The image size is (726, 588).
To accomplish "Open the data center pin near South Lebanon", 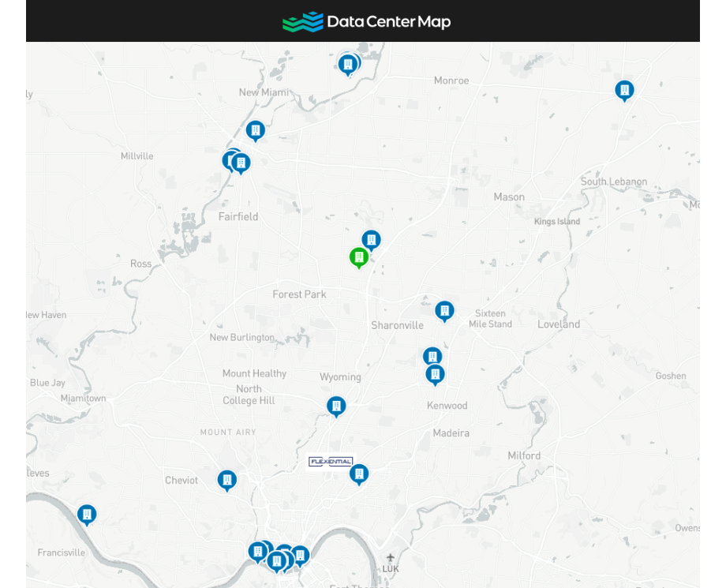I will click(x=624, y=90).
